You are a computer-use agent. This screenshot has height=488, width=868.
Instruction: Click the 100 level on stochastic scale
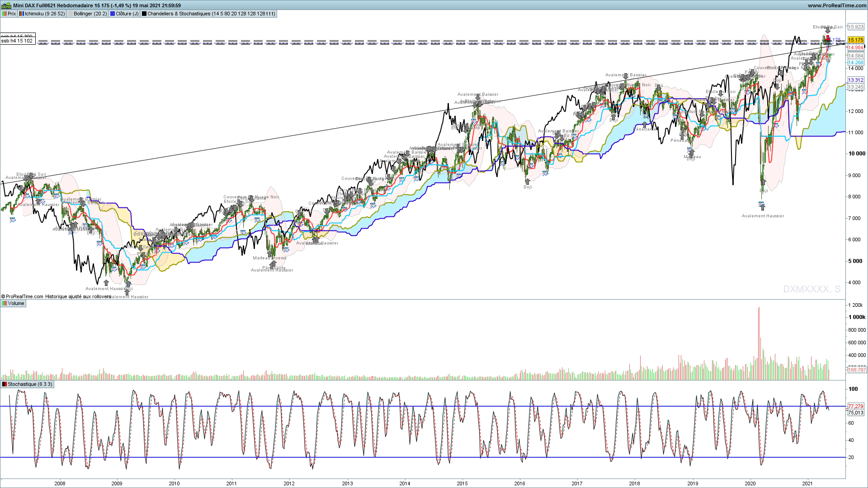pos(853,389)
